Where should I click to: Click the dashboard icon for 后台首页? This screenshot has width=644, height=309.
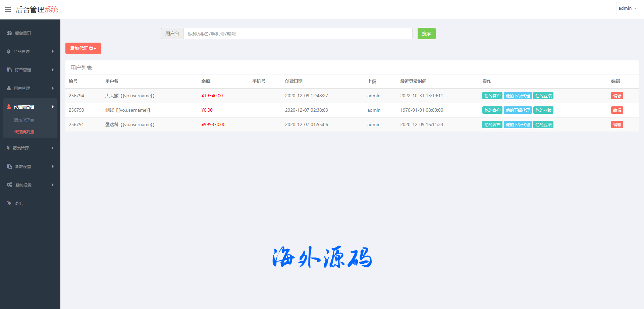coord(9,33)
